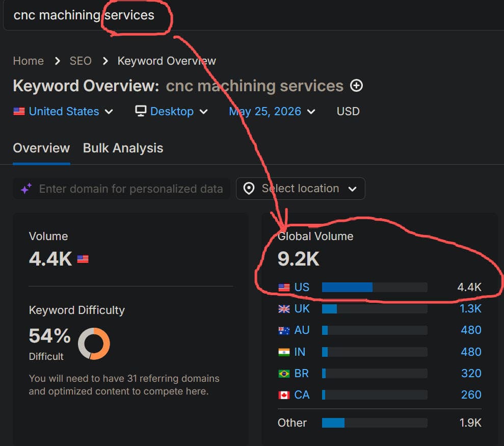The width and height of the screenshot is (504, 446).
Task: Click the 1.9K Other volume value
Action: (x=470, y=423)
